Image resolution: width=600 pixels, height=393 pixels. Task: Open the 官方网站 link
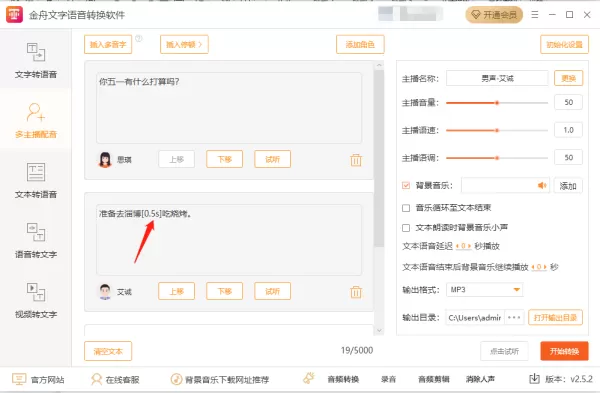pyautogui.click(x=38, y=379)
